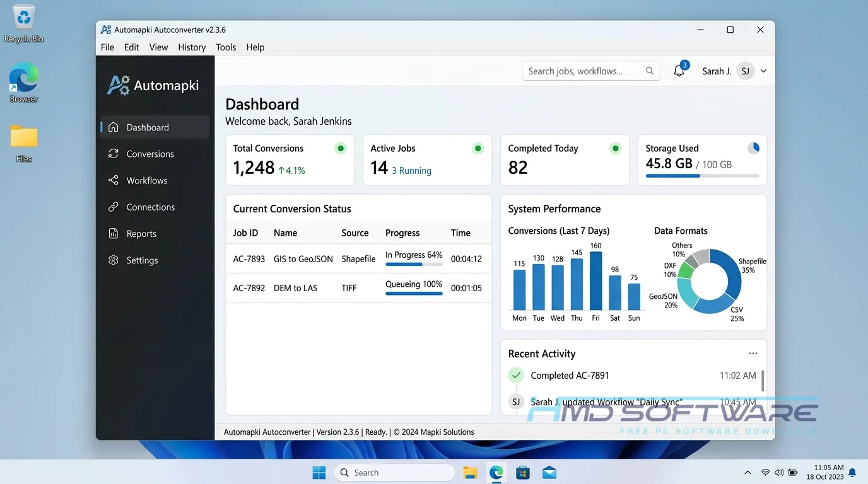Open the History menu
This screenshot has width=868, height=484.
point(192,47)
